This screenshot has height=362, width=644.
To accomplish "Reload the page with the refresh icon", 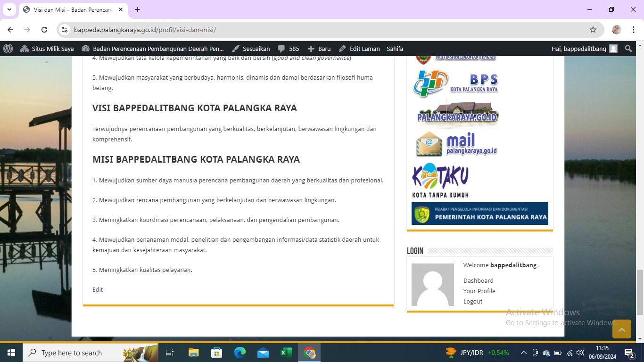I will click(44, 30).
